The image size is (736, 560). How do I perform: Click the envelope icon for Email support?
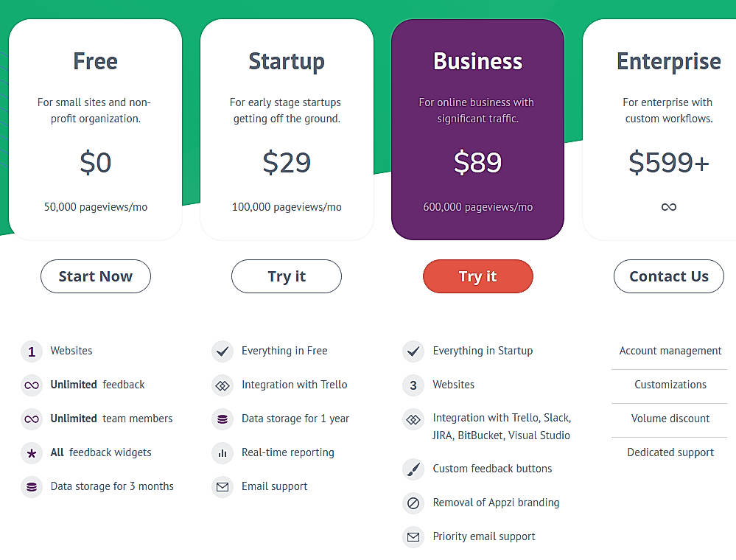222,486
